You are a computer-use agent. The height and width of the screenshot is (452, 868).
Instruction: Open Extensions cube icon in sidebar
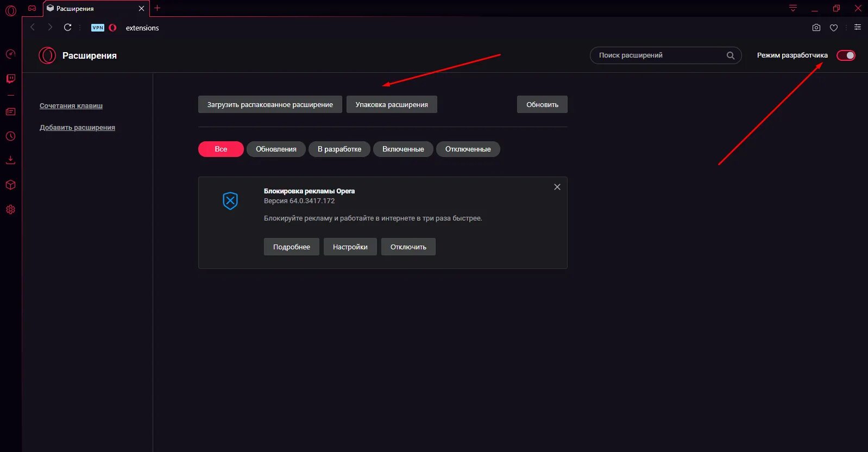click(x=10, y=185)
